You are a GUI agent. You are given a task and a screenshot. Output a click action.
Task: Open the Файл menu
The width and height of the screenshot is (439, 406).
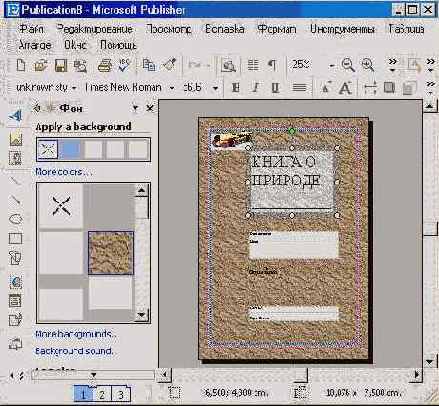click(31, 29)
